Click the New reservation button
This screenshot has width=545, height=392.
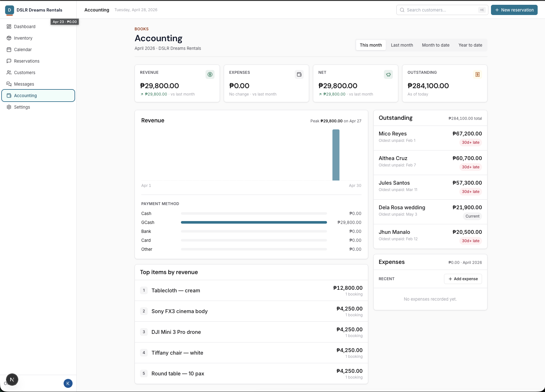tap(514, 10)
